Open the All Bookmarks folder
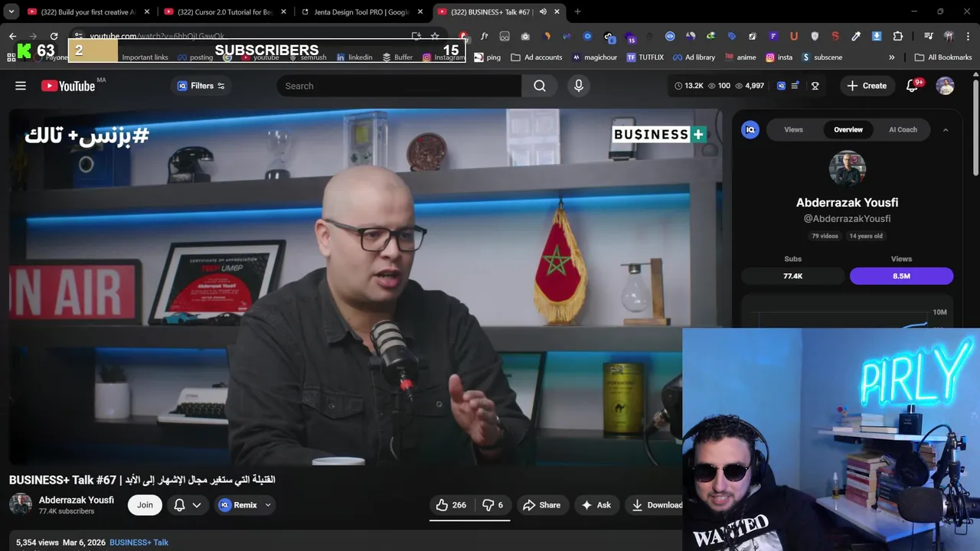980x551 pixels. pos(943,57)
